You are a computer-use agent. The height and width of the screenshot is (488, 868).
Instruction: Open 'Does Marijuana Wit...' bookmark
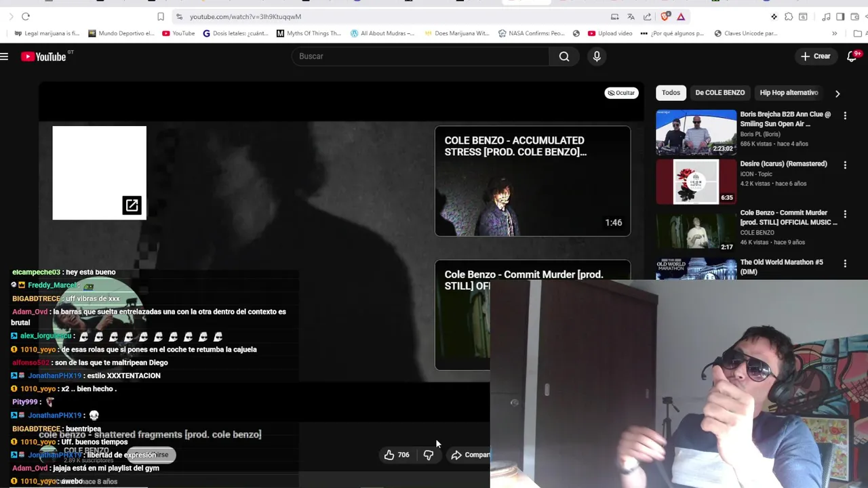456,33
